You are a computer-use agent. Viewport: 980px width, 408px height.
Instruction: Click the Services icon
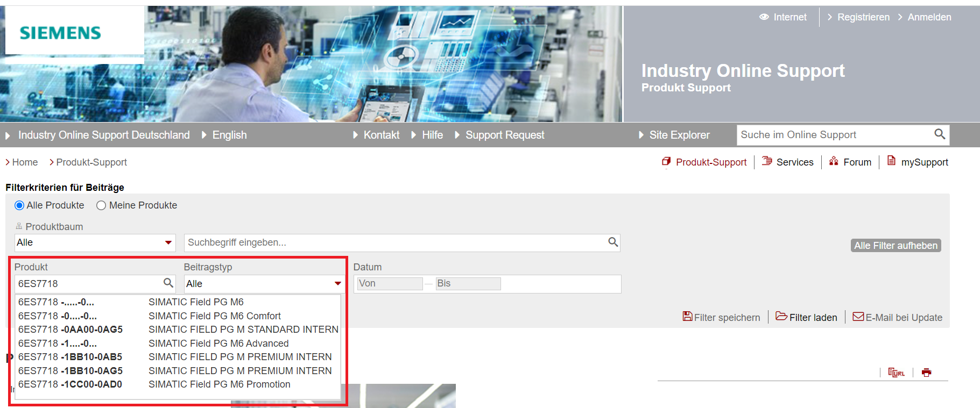pyautogui.click(x=767, y=161)
